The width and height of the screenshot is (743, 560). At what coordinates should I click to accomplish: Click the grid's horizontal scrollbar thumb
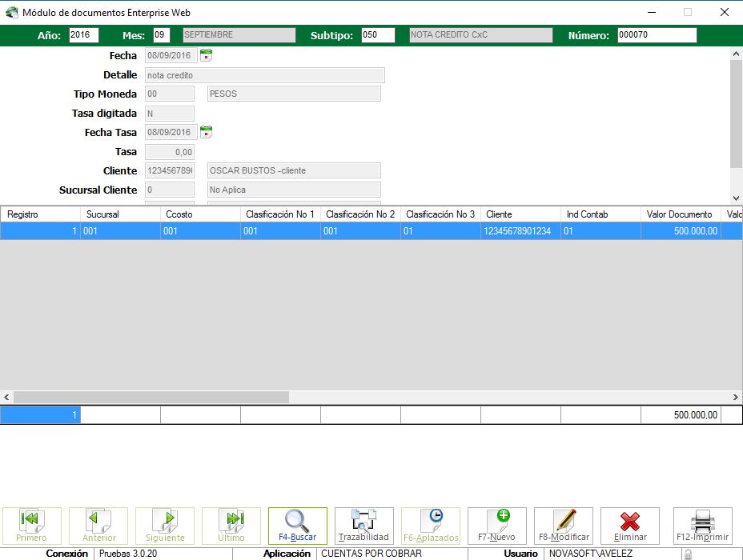[151, 397]
